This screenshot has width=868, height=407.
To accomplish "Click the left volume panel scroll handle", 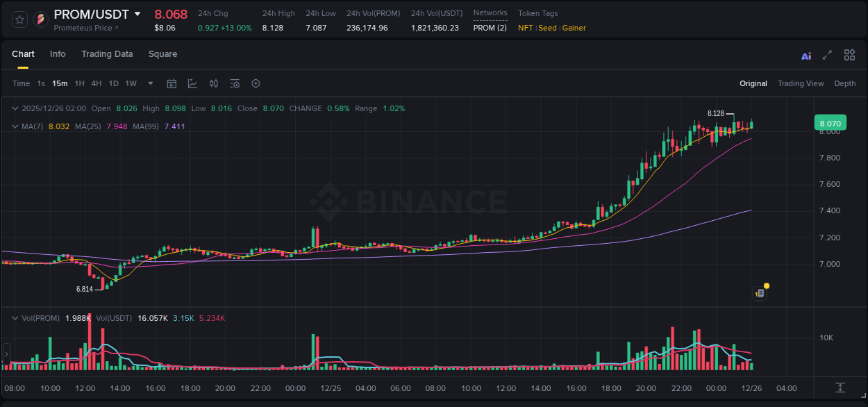I will pyautogui.click(x=6, y=354).
